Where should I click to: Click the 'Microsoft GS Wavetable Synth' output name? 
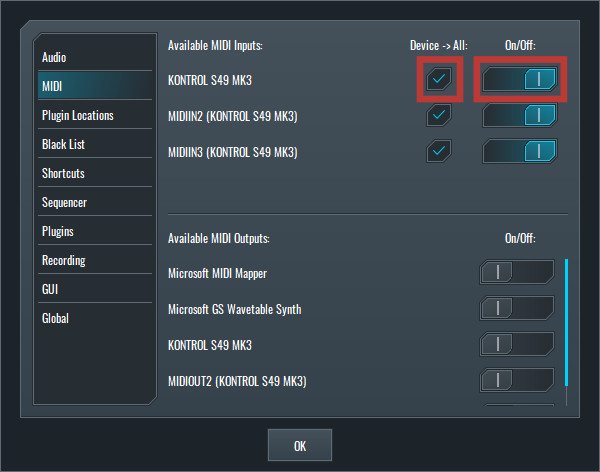pos(235,309)
